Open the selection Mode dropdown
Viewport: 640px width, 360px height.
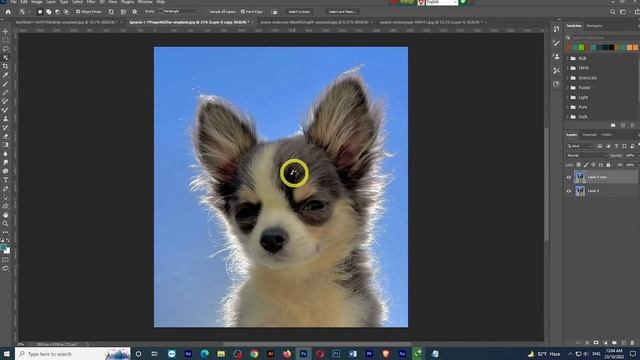(x=179, y=11)
